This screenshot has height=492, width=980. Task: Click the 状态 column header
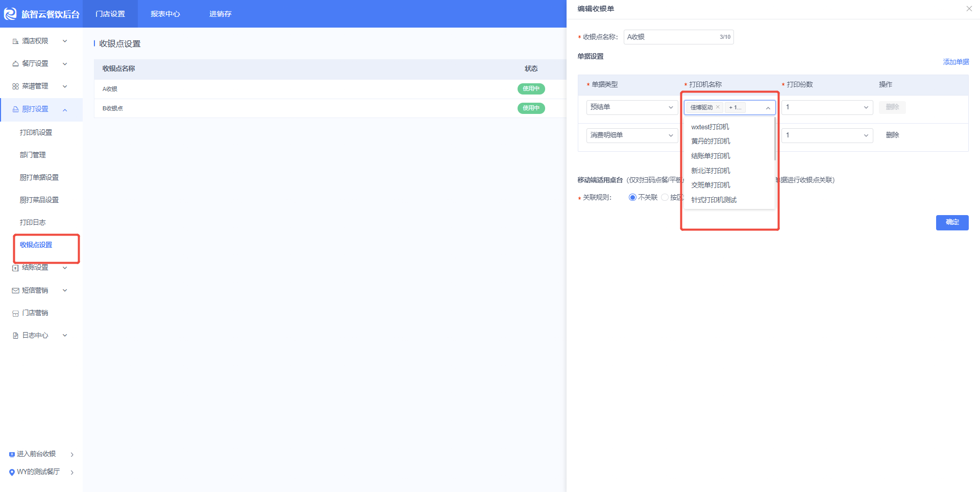click(x=531, y=68)
